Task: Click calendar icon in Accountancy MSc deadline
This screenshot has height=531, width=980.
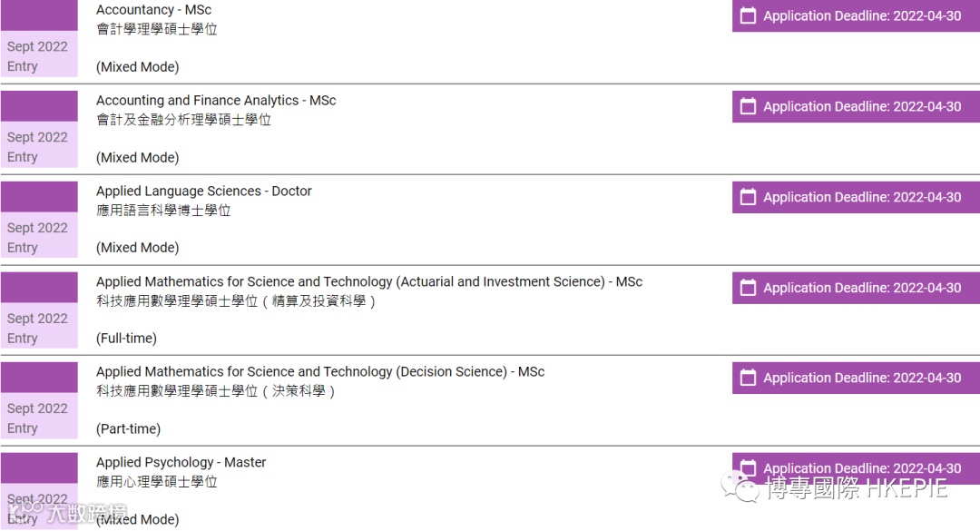Action: tap(748, 15)
